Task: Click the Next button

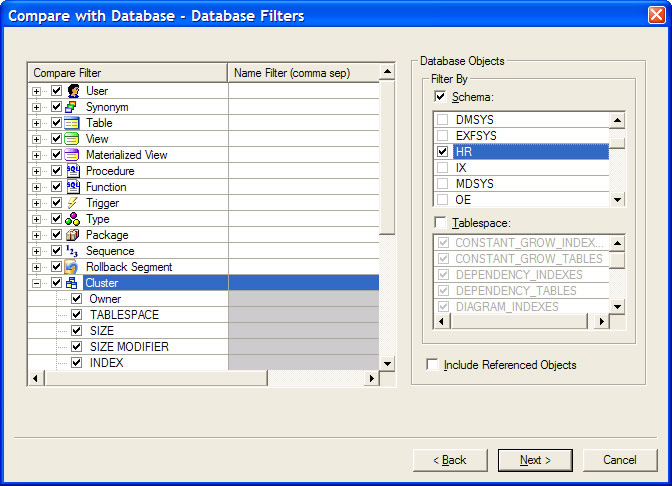Action: click(535, 460)
